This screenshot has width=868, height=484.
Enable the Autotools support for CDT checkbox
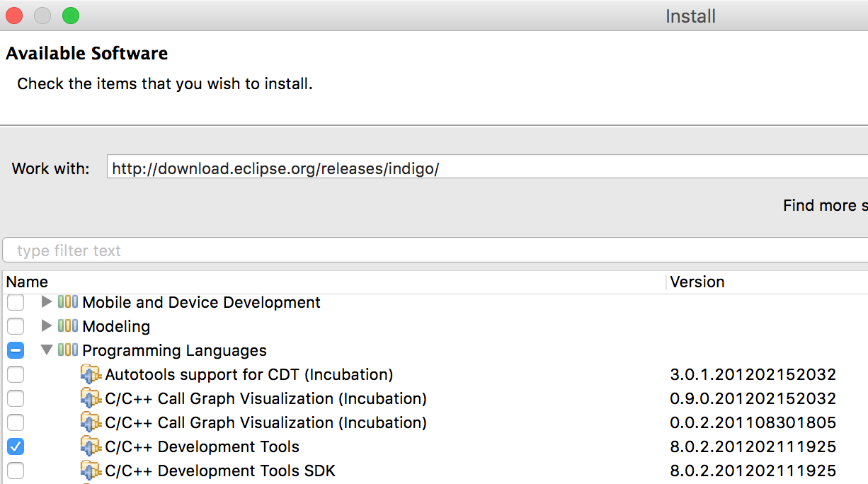click(16, 374)
